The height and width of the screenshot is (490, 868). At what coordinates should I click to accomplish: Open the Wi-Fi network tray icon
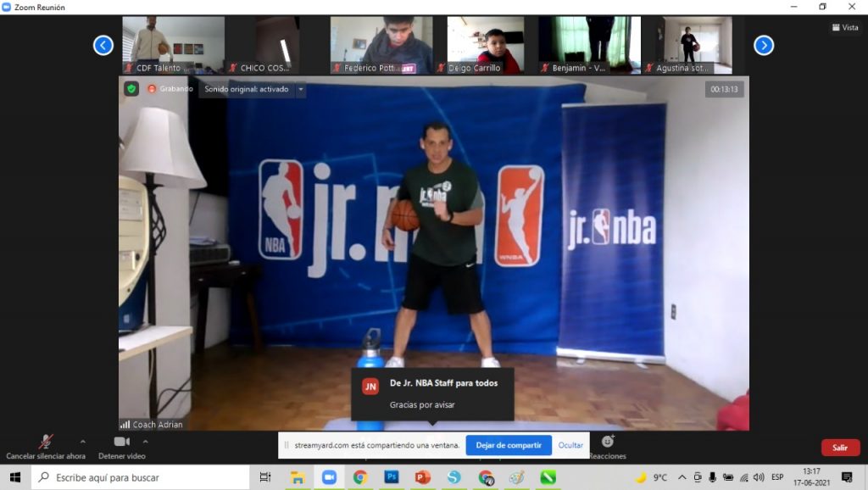click(744, 477)
